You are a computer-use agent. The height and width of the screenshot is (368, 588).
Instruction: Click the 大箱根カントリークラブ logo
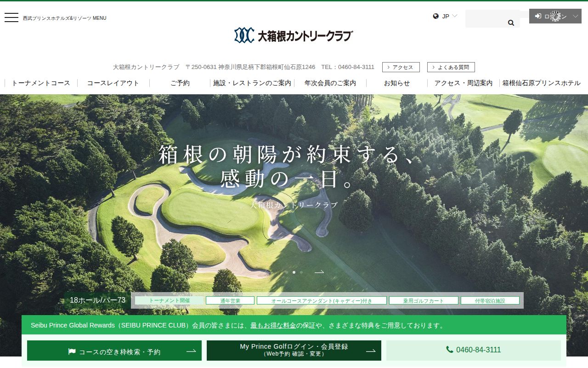click(294, 35)
